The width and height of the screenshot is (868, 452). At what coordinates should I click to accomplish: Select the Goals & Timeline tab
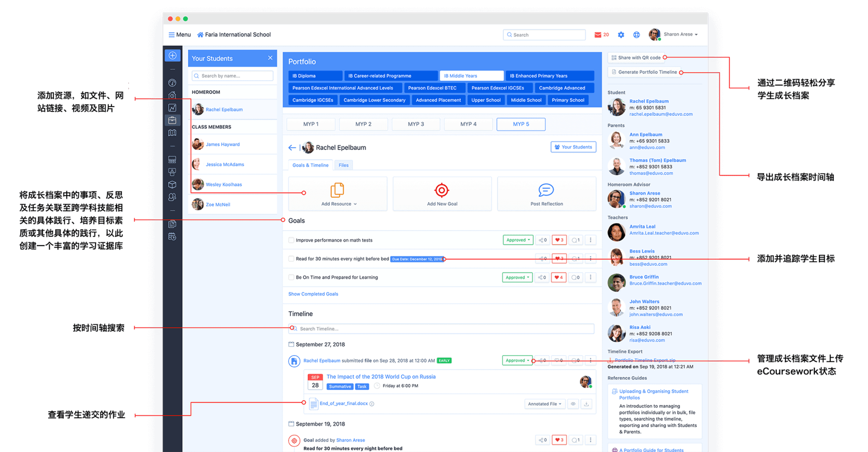pyautogui.click(x=310, y=165)
